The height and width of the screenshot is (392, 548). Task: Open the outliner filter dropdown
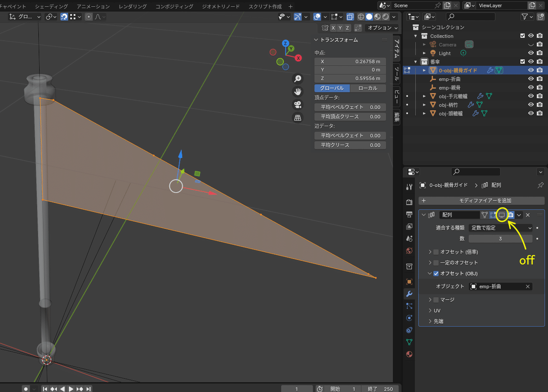pos(527,16)
